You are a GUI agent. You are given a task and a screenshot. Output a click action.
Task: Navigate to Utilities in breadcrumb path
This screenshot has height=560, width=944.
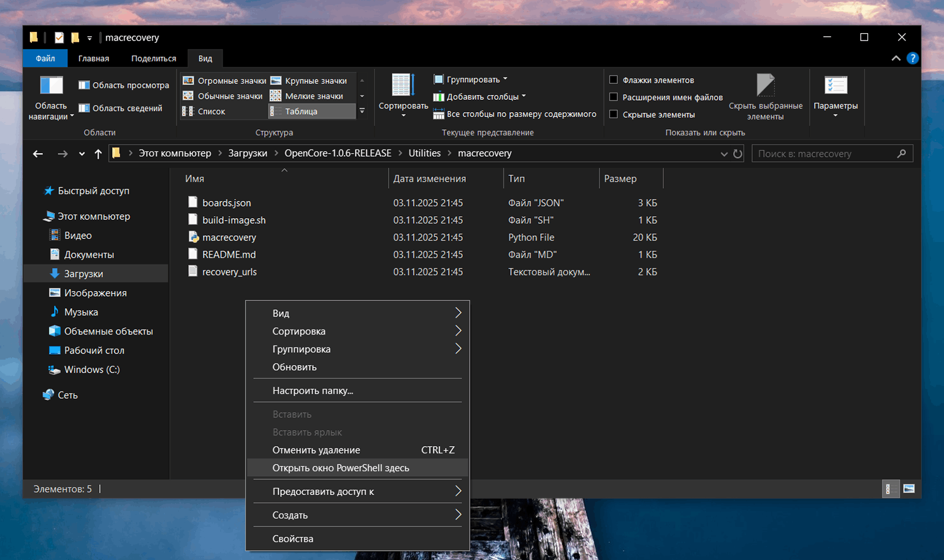click(x=425, y=153)
